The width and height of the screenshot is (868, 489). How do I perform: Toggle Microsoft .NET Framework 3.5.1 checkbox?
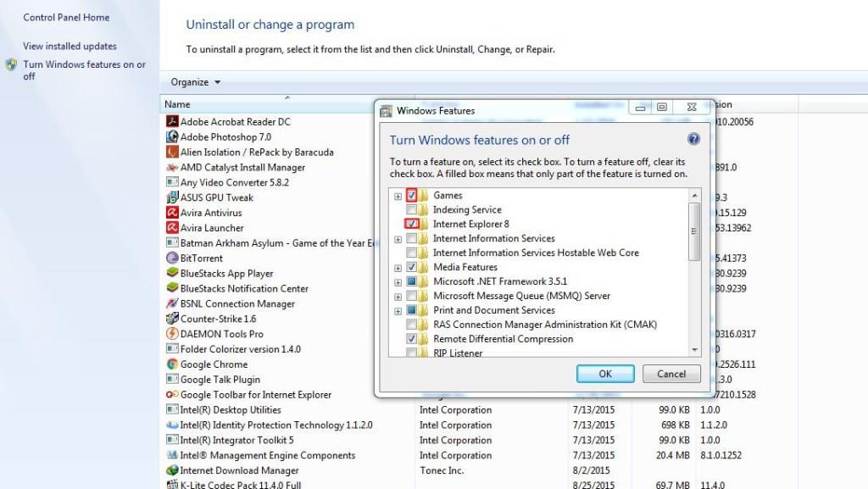click(x=411, y=281)
